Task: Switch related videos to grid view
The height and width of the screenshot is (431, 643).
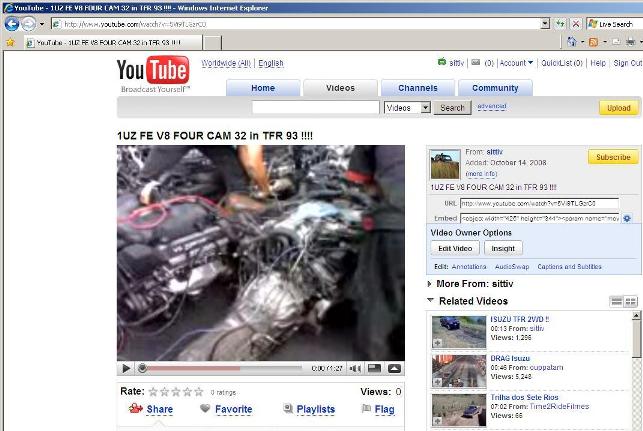Action: (632, 301)
